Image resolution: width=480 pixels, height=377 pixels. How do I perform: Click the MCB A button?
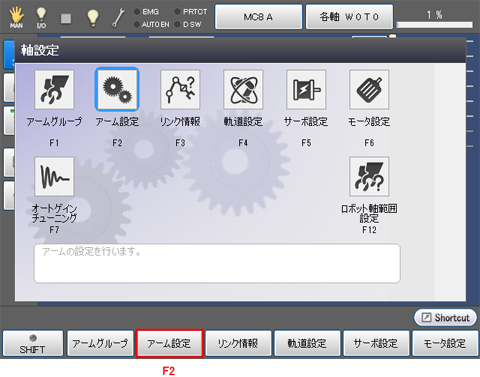258,17
